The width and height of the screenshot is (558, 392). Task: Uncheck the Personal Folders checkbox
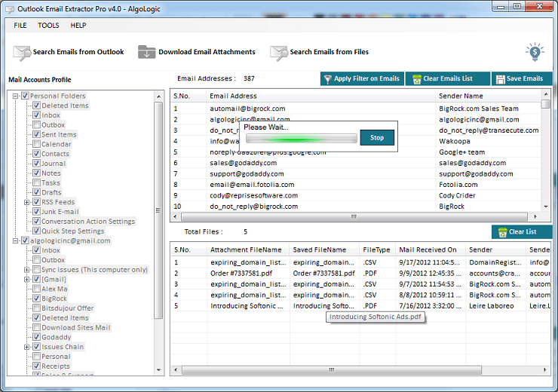[x=25, y=96]
